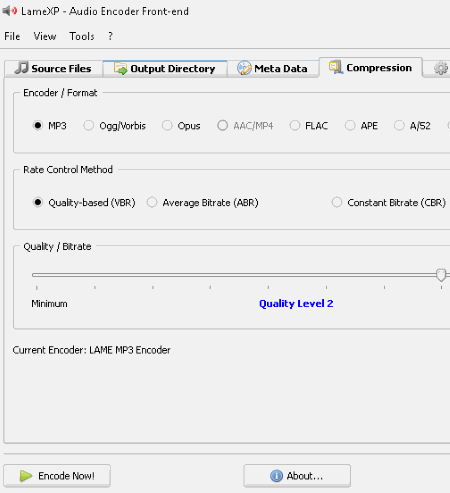Click the Encoder / Format group title
The image size is (450, 493).
[x=60, y=93]
